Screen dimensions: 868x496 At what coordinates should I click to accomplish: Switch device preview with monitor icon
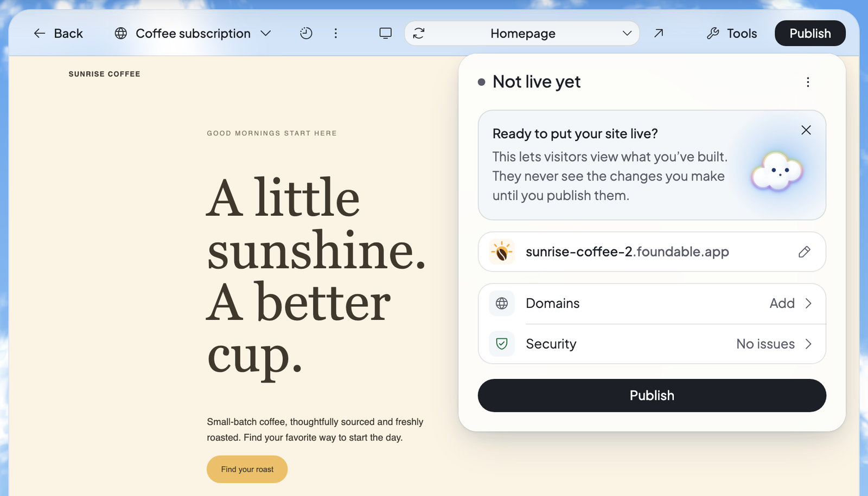coord(385,34)
